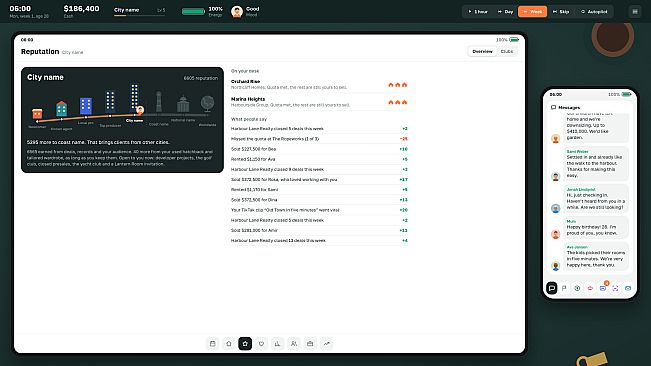Select the highlighted reputation star icon
The width and height of the screenshot is (651, 366).
tap(245, 344)
